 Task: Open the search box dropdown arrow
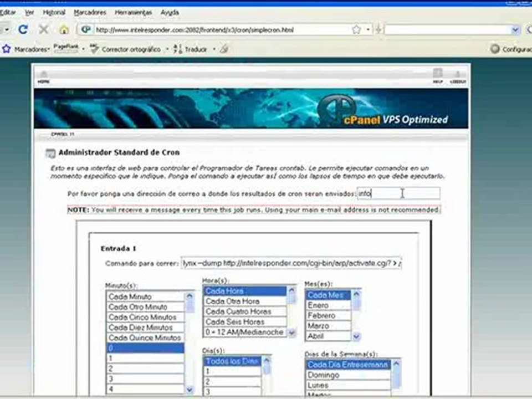(515, 30)
